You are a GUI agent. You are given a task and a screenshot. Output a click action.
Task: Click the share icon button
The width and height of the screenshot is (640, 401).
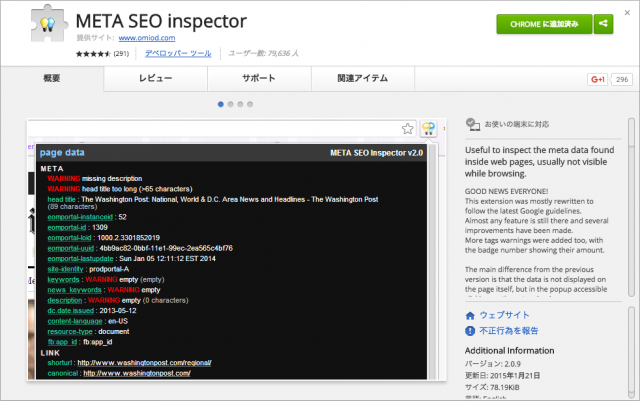(604, 24)
